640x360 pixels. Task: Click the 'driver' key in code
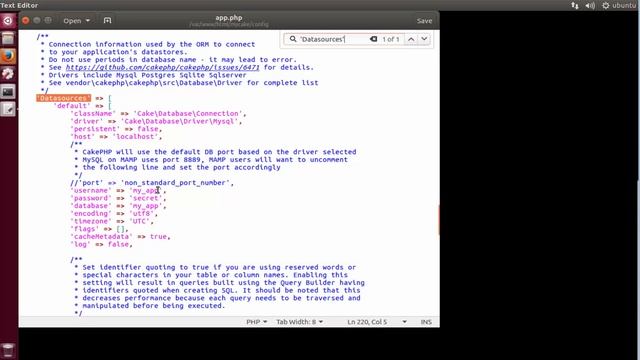click(x=87, y=121)
